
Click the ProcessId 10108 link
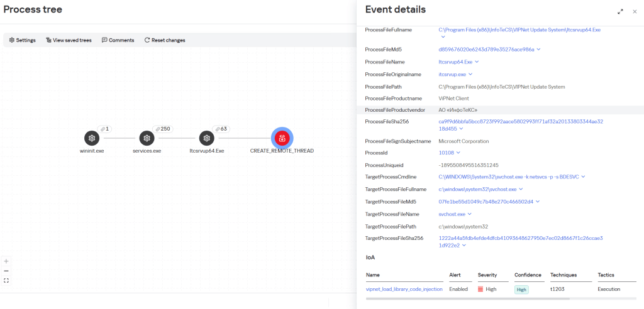pyautogui.click(x=446, y=152)
